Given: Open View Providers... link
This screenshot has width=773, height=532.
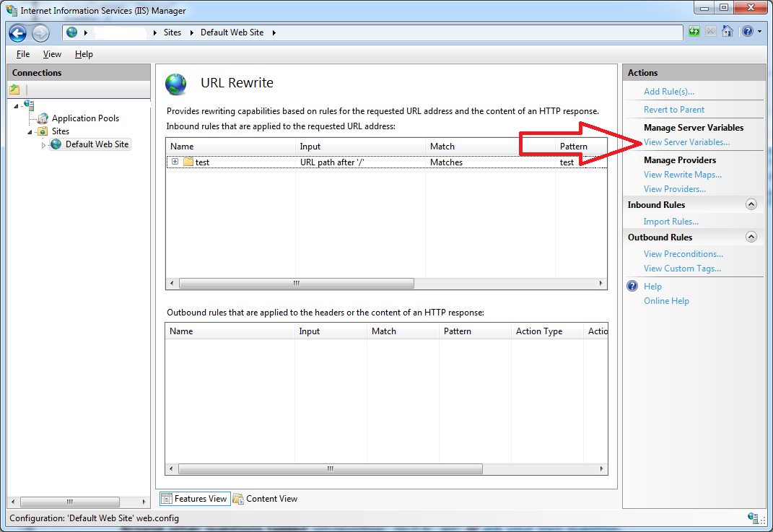Looking at the screenshot, I should click(x=674, y=189).
